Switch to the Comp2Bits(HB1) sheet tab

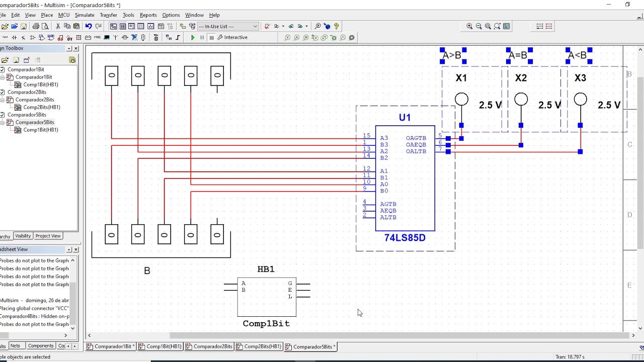(x=259, y=346)
